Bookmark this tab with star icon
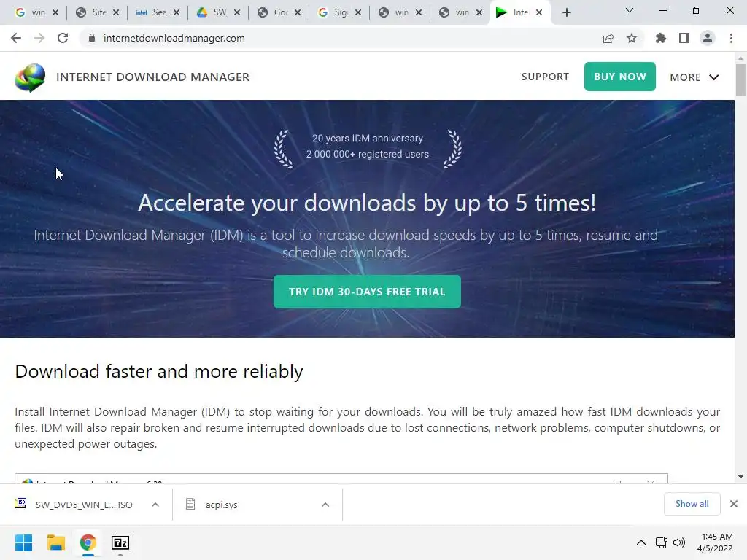This screenshot has width=747, height=560. tap(632, 38)
